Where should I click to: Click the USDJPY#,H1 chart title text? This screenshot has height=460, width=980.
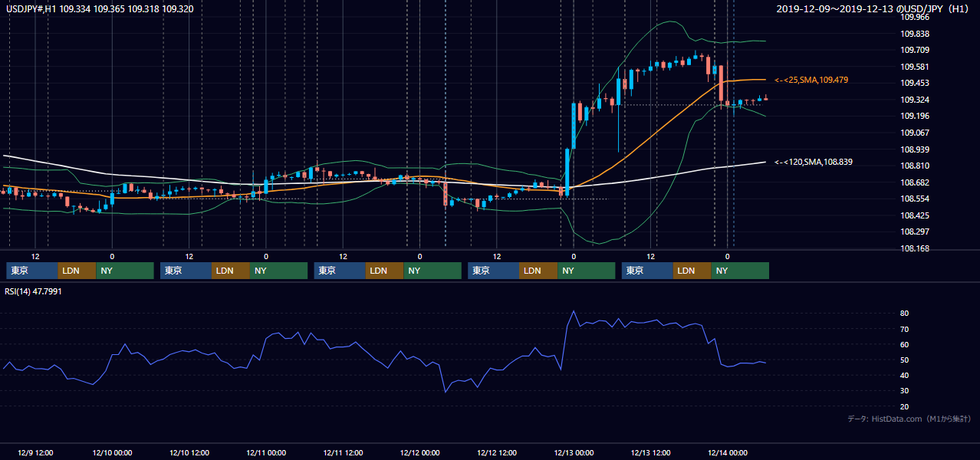pyautogui.click(x=99, y=8)
